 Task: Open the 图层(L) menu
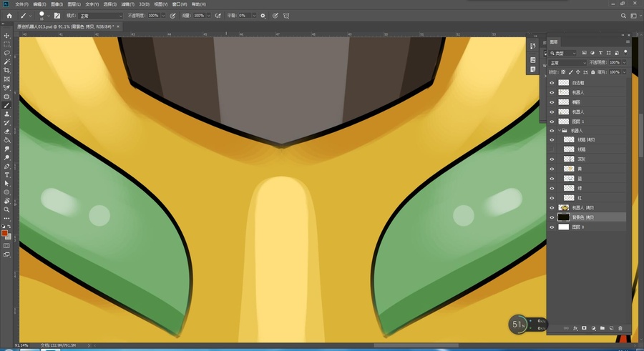[x=74, y=4]
